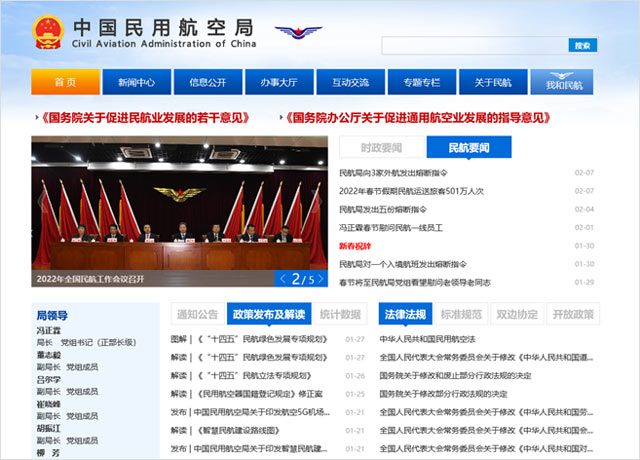This screenshot has height=460, width=640.
Task: Open 解读 |《智慧民航建设路线图》
Action: [225, 430]
